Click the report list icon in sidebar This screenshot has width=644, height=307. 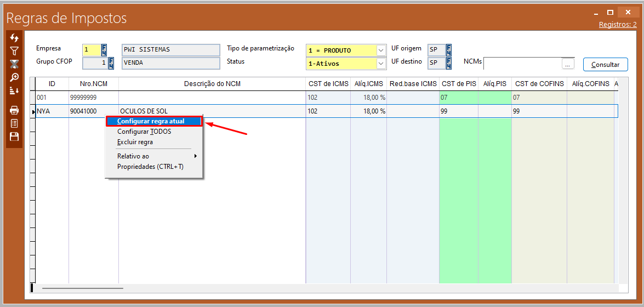pyautogui.click(x=14, y=123)
